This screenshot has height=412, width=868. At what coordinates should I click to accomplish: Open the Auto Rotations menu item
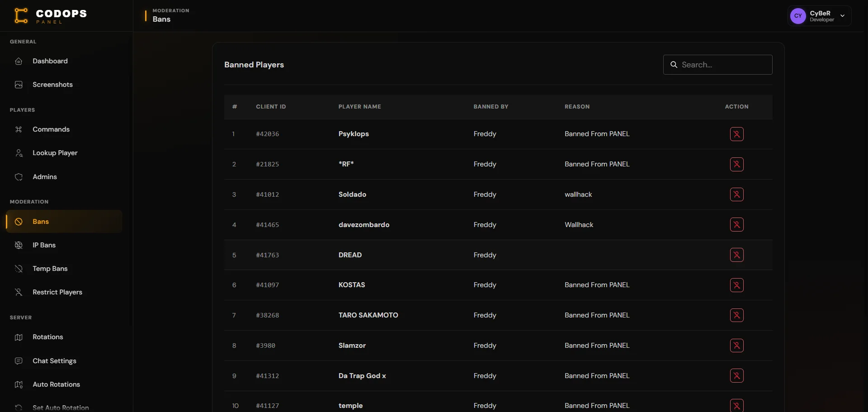click(64, 384)
